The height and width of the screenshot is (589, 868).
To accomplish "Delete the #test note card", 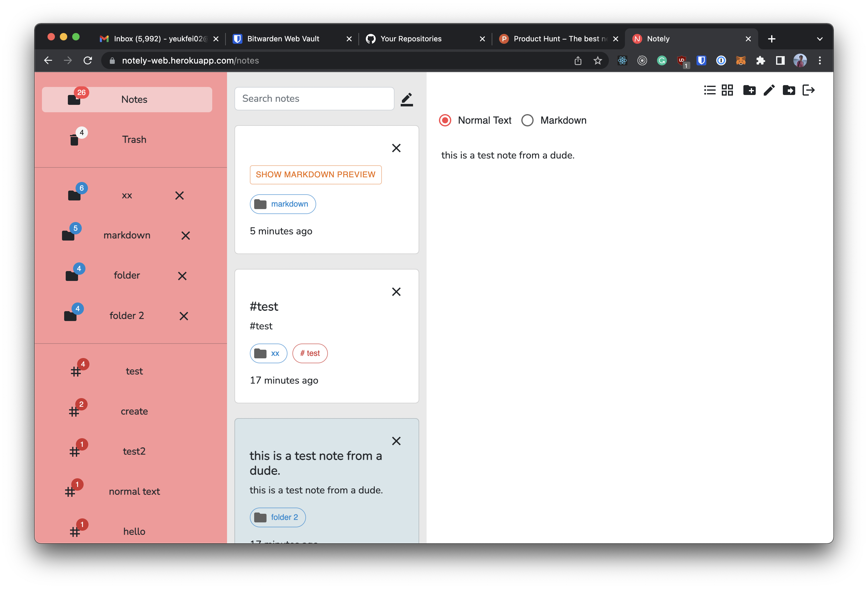I will pyautogui.click(x=396, y=292).
